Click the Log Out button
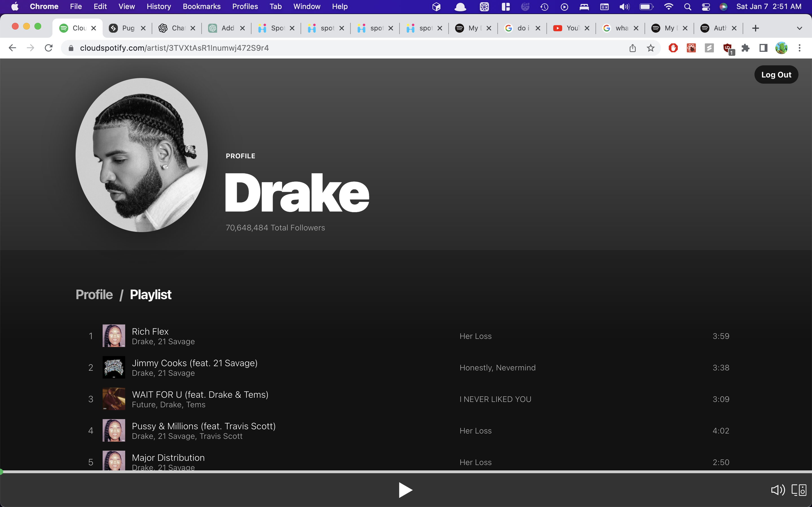812x507 pixels. pos(776,75)
